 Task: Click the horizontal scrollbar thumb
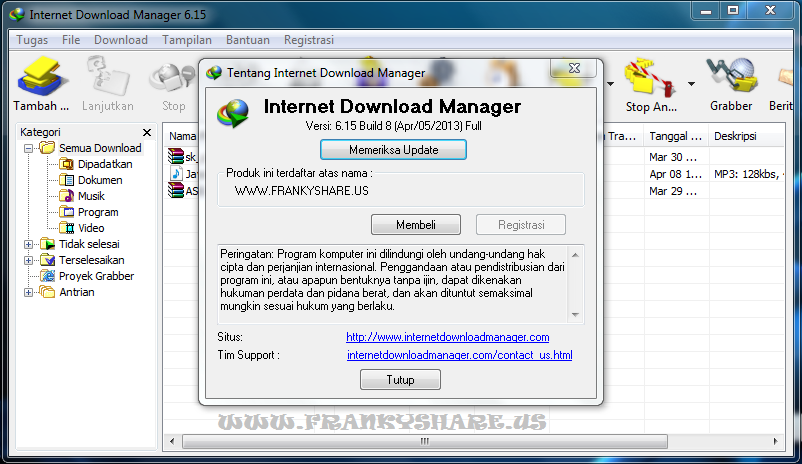click(425, 441)
